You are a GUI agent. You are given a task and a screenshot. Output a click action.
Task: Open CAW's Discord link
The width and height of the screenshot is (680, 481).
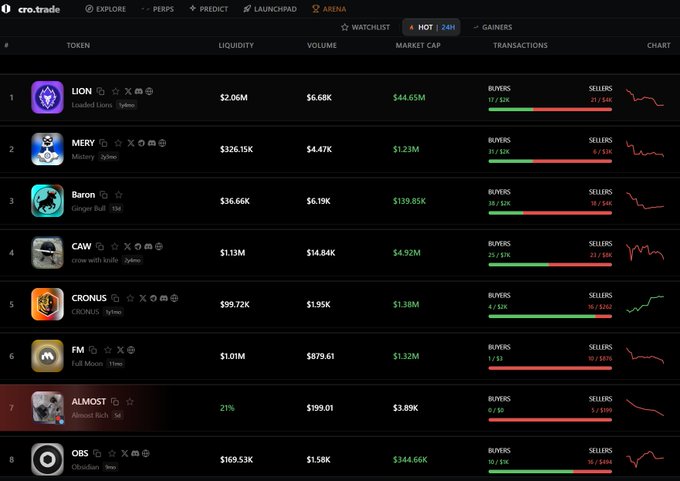(148, 246)
